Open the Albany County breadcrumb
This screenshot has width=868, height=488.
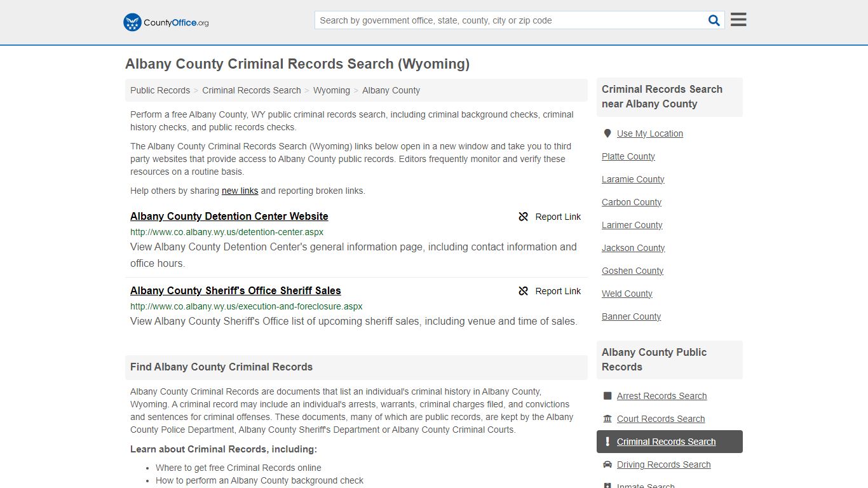391,90
